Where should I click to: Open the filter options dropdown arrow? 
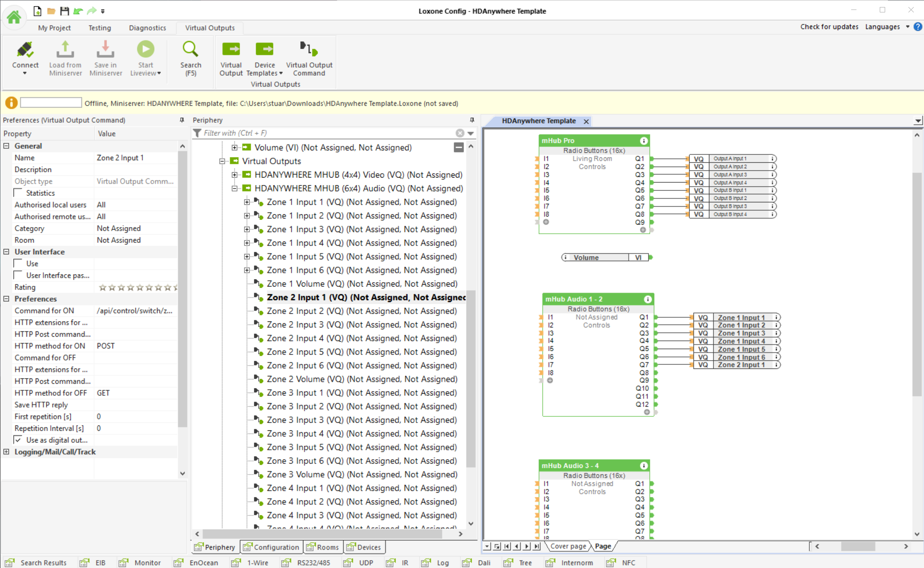coord(471,133)
